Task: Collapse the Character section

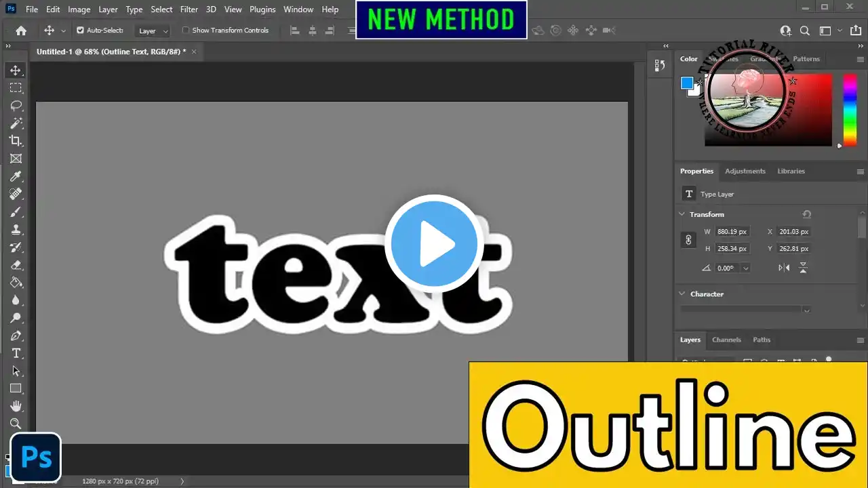Action: pyautogui.click(x=682, y=293)
